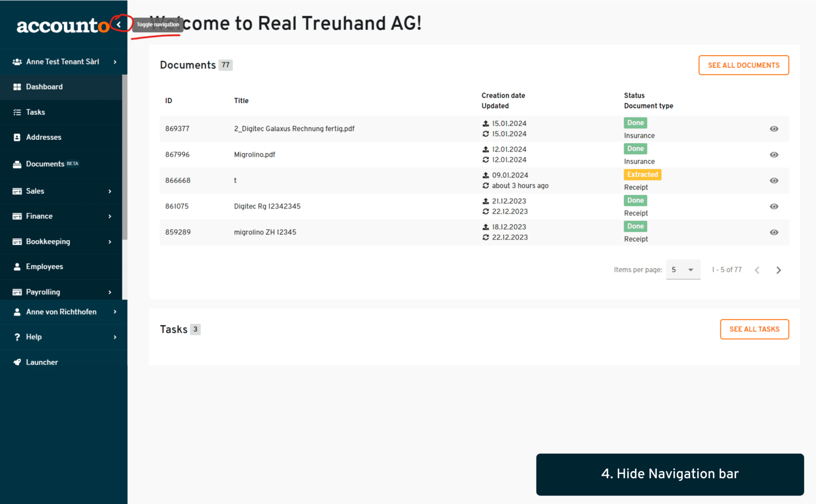Viewport: 816px width, 504px height.
Task: Click the Help question mark icon
Action: coord(17,338)
